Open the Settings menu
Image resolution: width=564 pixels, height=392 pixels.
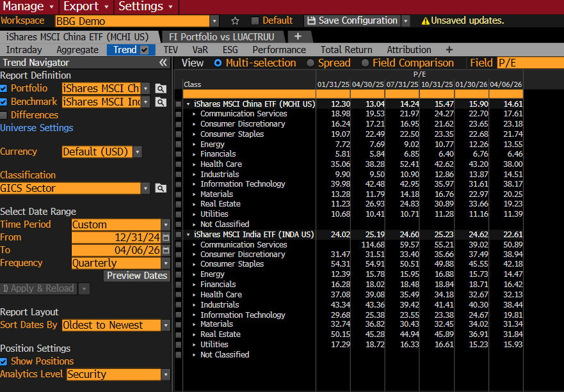tap(146, 6)
